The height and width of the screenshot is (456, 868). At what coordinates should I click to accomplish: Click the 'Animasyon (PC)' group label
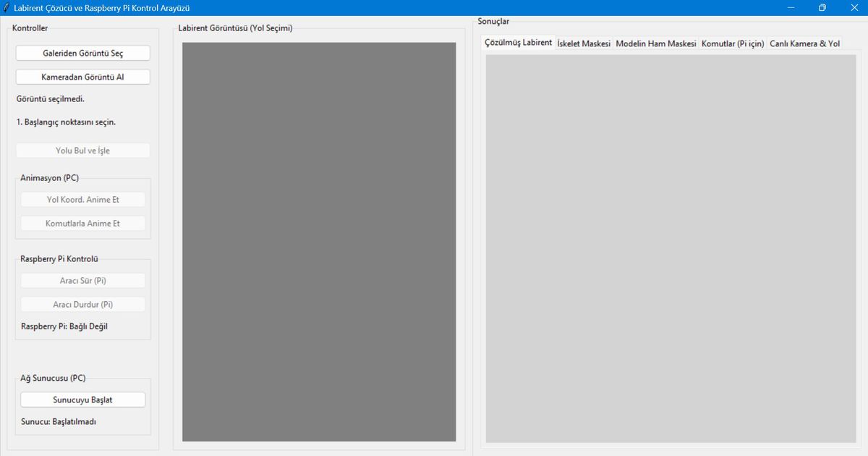click(50, 178)
